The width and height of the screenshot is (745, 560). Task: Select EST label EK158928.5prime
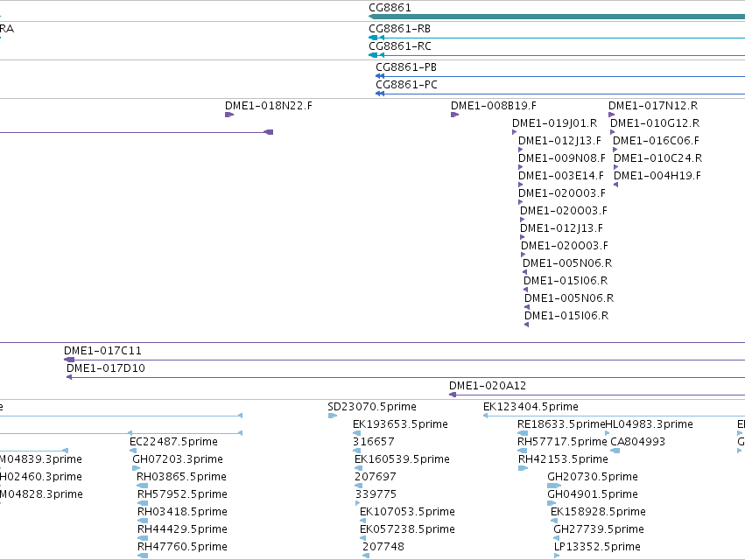598,512
